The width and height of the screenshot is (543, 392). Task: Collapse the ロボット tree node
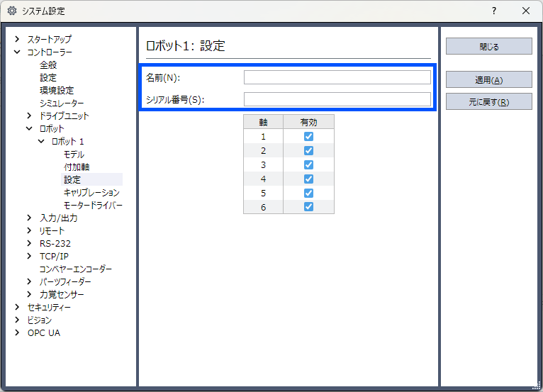29,128
